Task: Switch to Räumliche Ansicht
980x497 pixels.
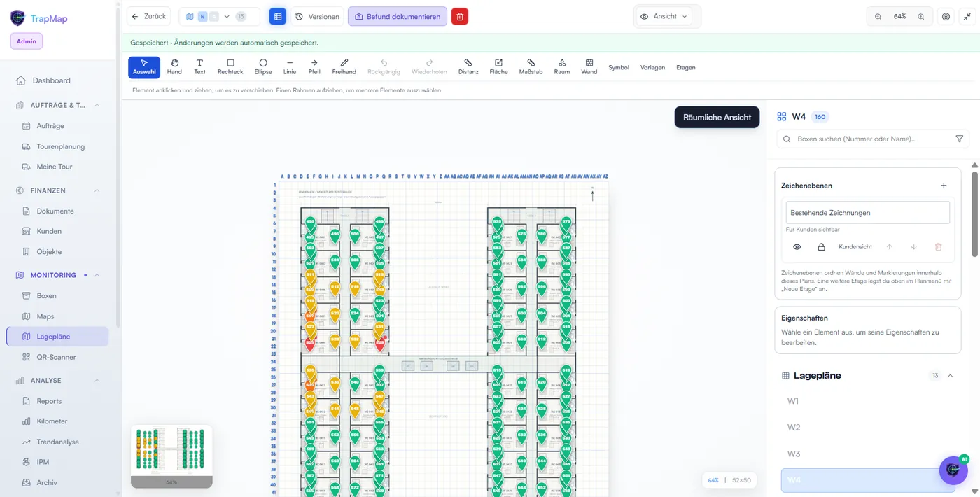Action: point(717,117)
